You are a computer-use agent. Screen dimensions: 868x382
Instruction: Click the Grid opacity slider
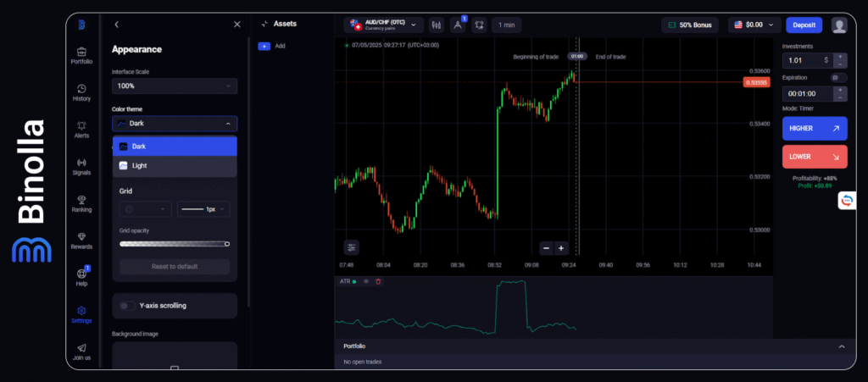[175, 244]
